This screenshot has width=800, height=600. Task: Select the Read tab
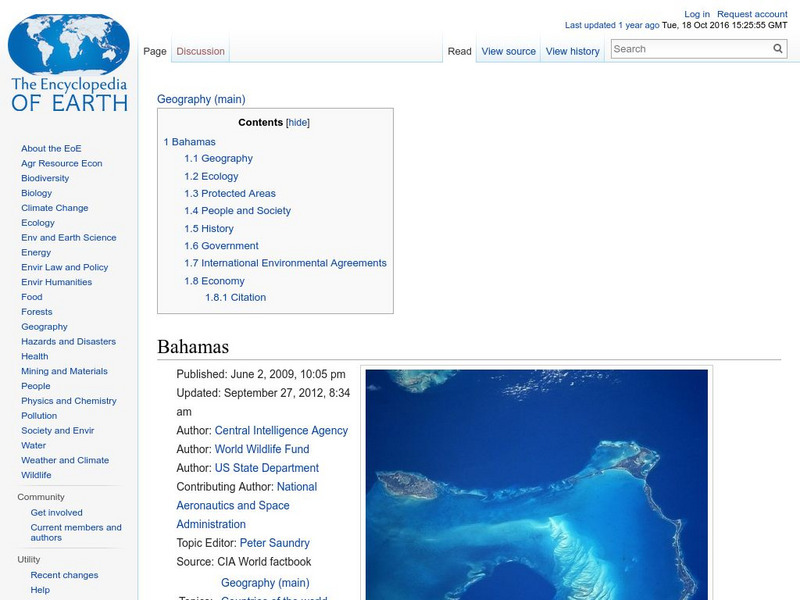point(459,50)
